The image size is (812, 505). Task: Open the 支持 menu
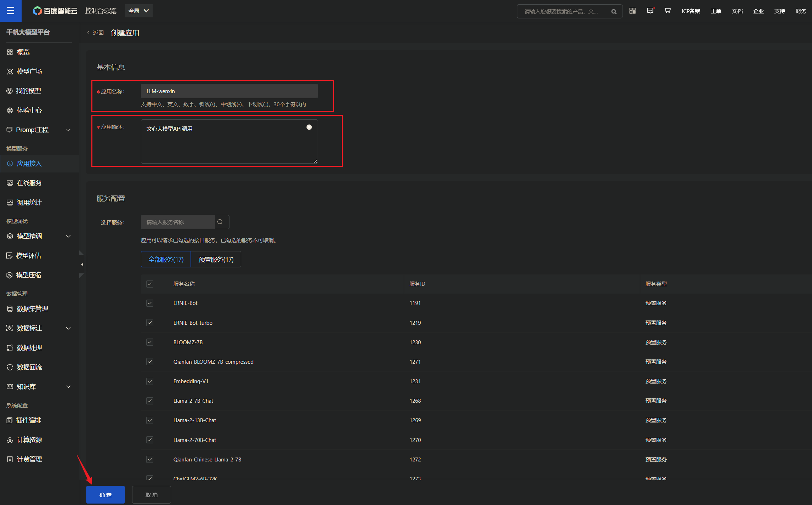click(x=779, y=11)
